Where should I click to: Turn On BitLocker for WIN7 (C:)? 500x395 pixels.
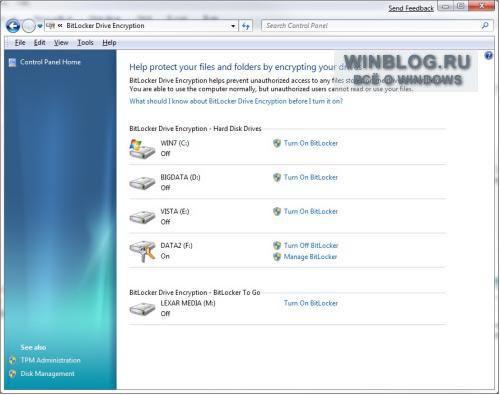311,143
